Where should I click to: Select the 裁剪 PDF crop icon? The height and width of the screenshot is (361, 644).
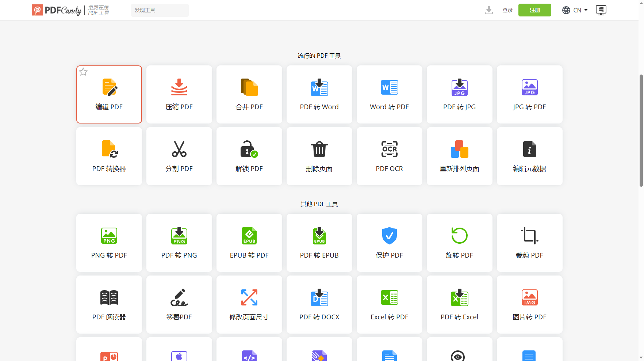[x=529, y=236]
